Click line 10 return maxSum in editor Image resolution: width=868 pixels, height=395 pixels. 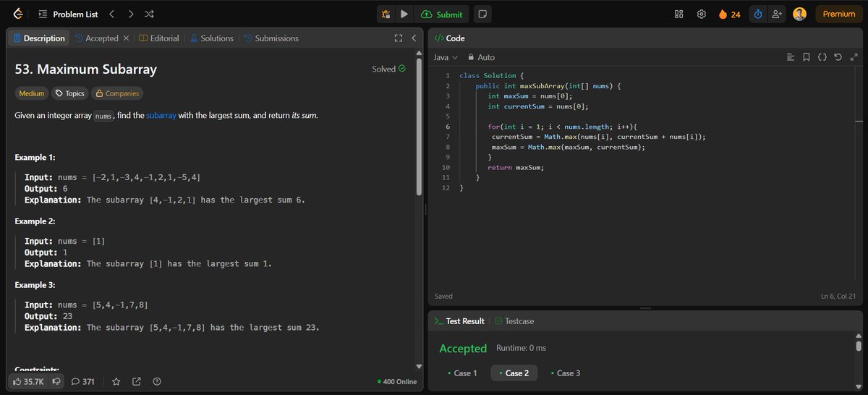516,167
